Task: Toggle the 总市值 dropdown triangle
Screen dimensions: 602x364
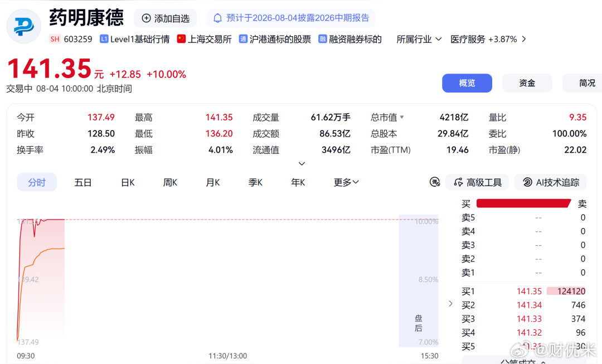Action: (x=402, y=117)
